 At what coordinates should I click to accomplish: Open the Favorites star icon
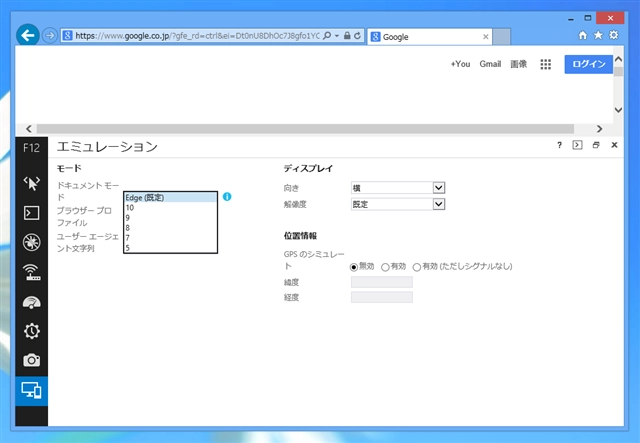[598, 36]
